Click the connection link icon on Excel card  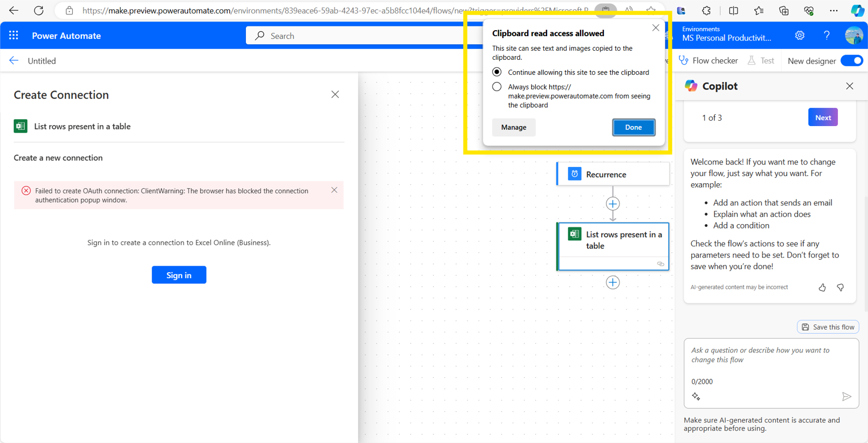coord(660,264)
